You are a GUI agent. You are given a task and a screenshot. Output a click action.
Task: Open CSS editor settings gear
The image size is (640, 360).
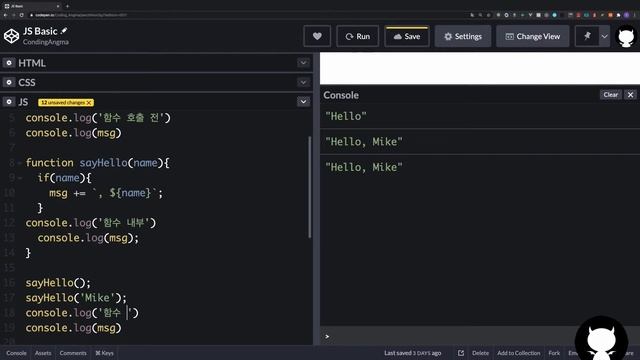click(9, 82)
